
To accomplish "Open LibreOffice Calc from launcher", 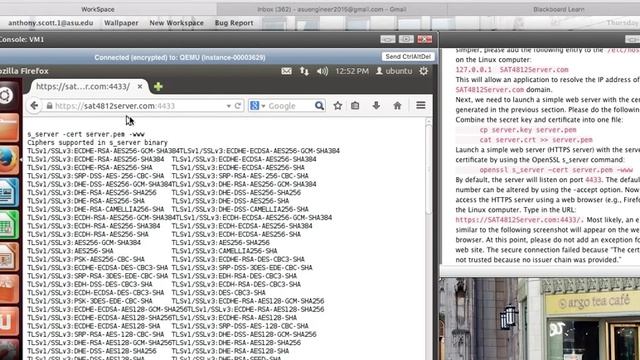I will pos(8,224).
